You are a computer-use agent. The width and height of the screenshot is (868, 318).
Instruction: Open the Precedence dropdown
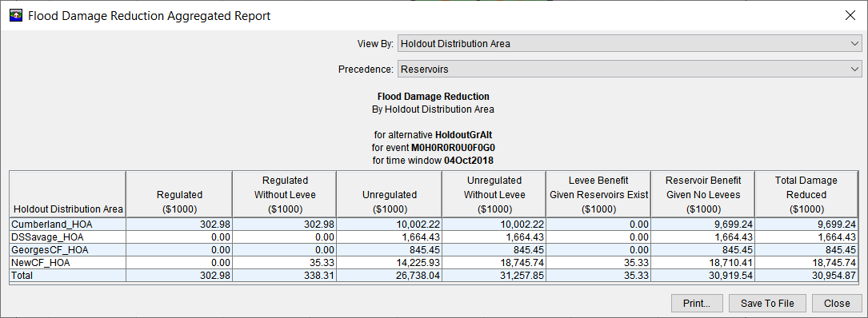[x=630, y=70]
